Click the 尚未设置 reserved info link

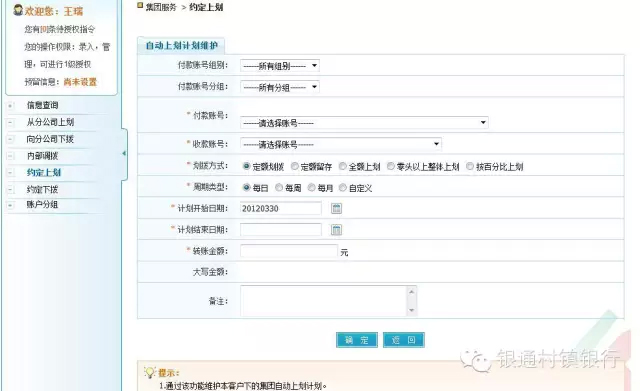pyautogui.click(x=80, y=82)
